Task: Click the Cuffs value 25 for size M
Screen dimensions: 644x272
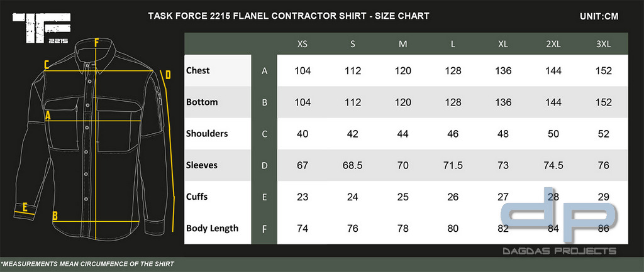Action: coord(403,197)
